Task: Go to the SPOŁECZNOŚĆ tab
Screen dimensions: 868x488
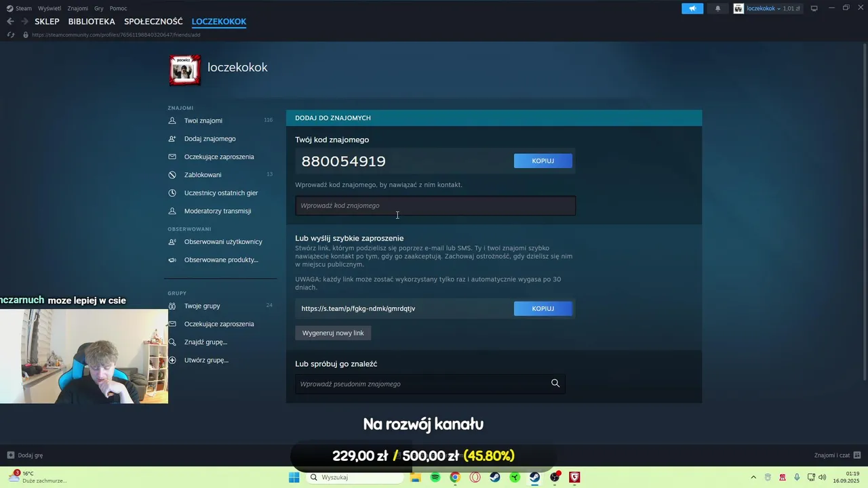Action: (153, 22)
